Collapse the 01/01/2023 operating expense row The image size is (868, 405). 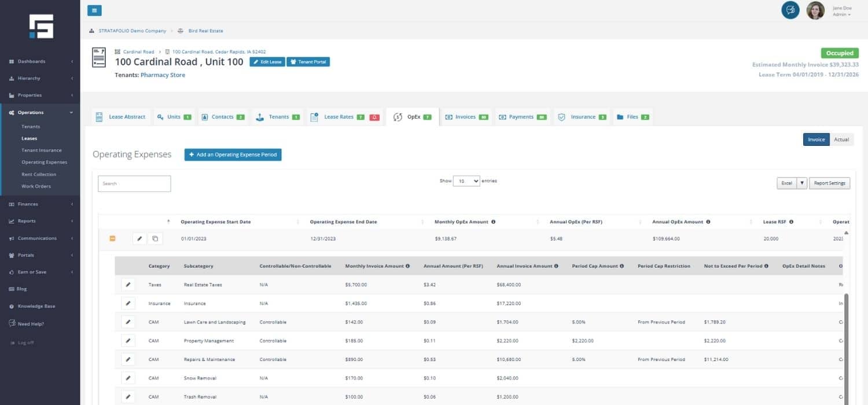(x=112, y=238)
